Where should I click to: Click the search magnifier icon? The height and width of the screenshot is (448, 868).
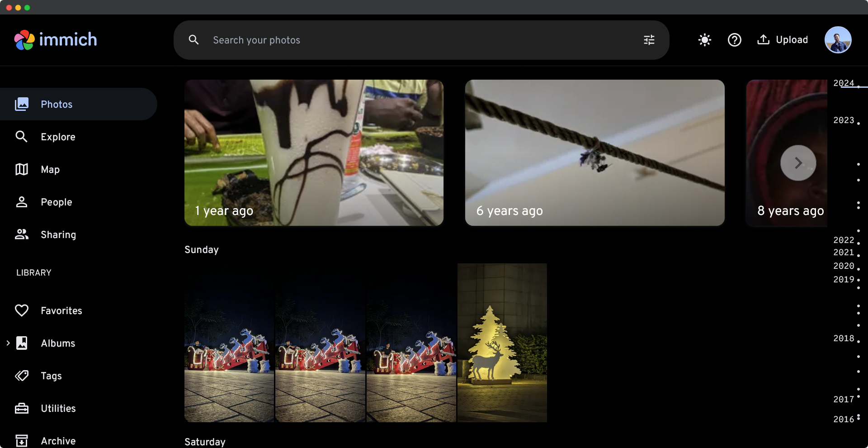click(193, 40)
